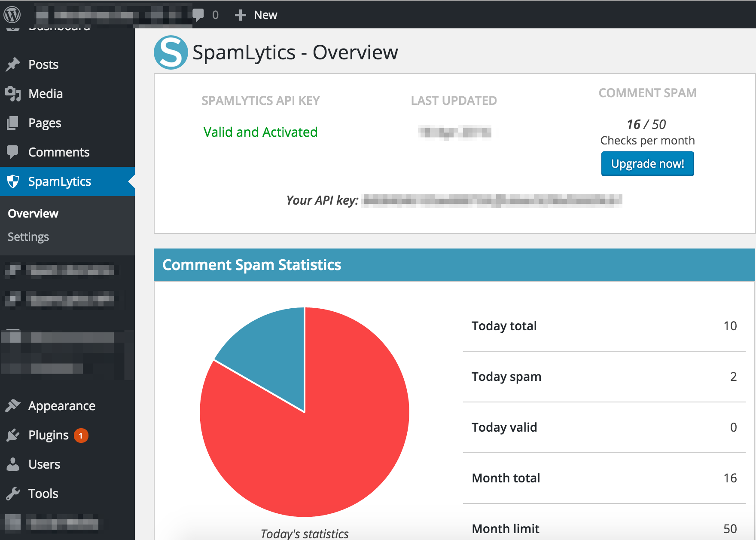Click the plus icon next to New

click(x=240, y=15)
